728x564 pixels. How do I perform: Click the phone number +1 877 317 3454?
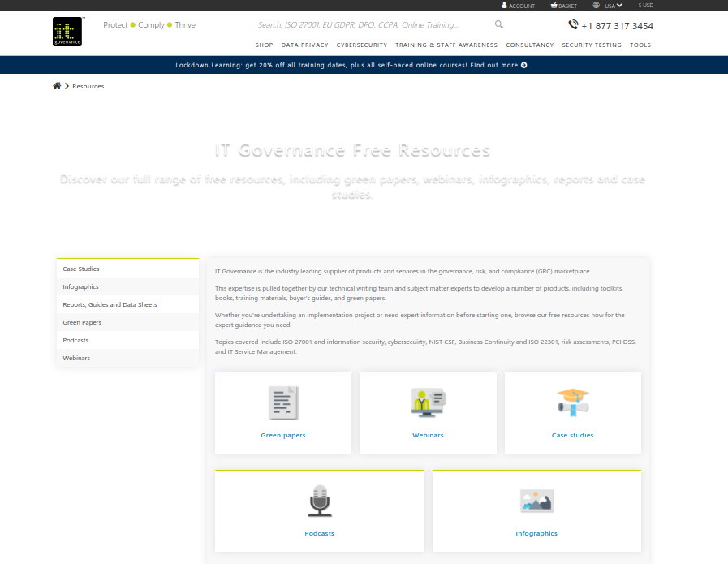coord(617,26)
